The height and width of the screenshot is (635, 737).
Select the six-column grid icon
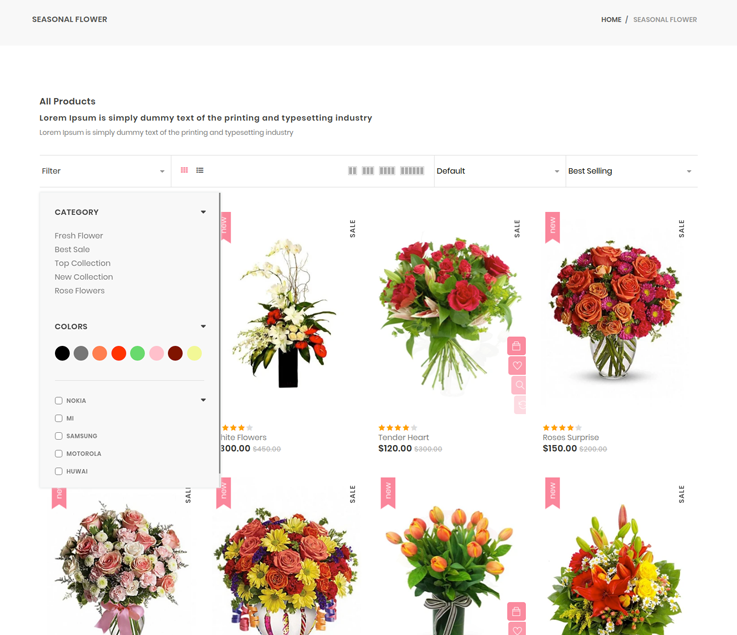coord(412,171)
